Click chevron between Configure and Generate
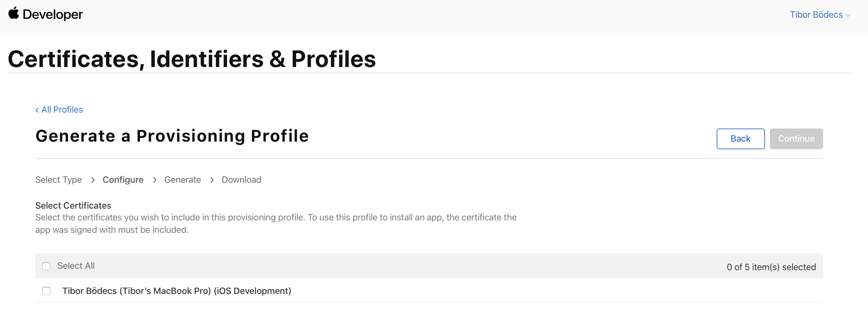868x333 pixels. point(154,180)
